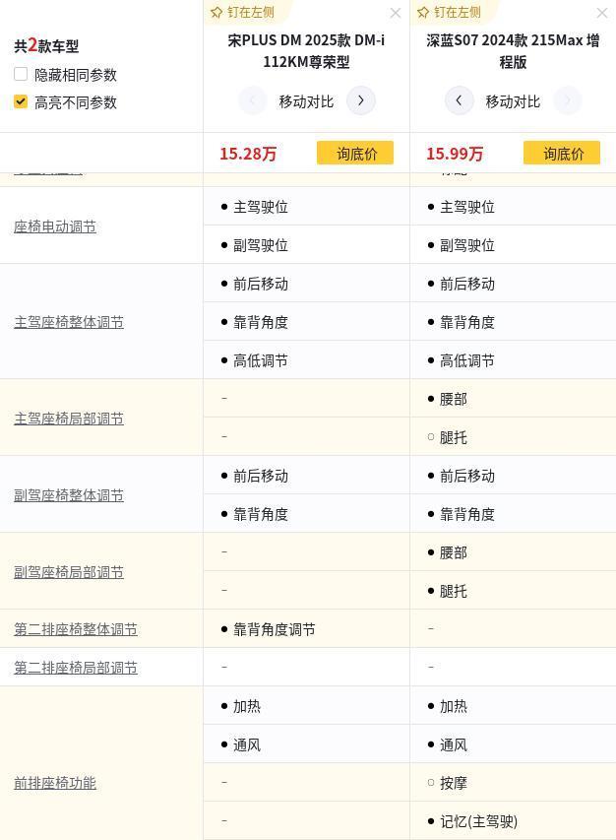Image resolution: width=616 pixels, height=840 pixels.
Task: Open the 座椅电动调节 parameter link
Action: 55,226
